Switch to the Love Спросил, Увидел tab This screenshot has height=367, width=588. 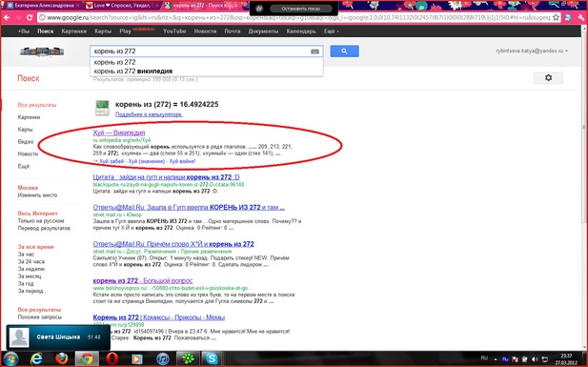(x=122, y=6)
